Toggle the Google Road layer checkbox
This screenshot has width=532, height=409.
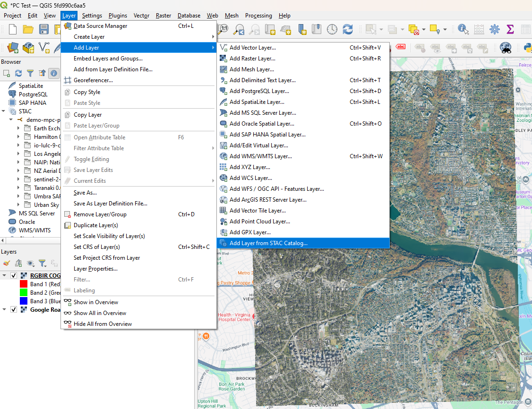point(14,309)
